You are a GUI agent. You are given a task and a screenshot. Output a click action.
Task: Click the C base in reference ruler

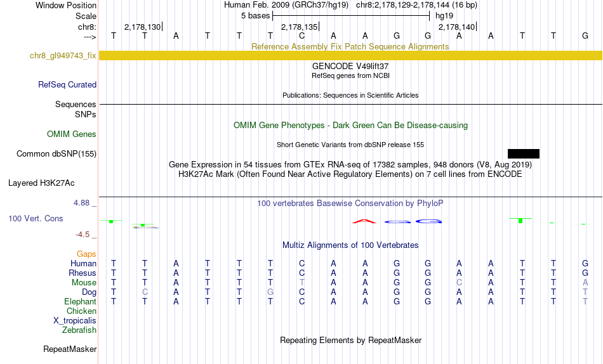coord(302,36)
